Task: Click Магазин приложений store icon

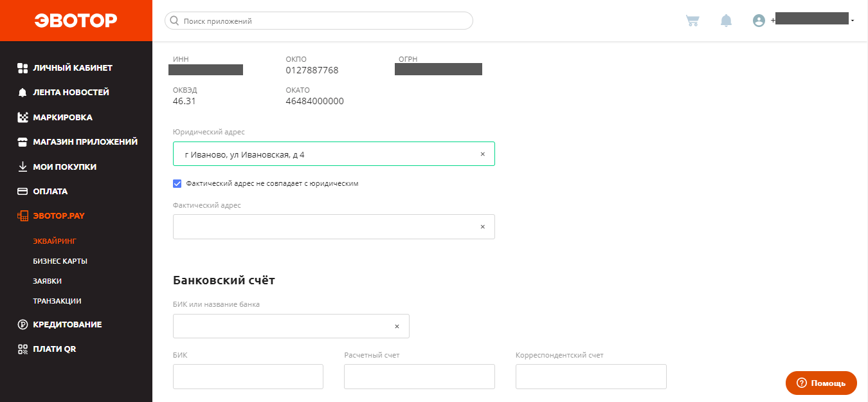Action: tap(23, 142)
